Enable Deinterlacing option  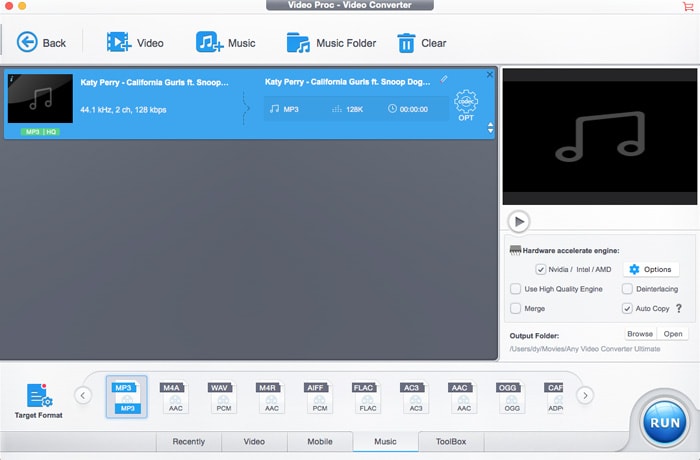(627, 289)
